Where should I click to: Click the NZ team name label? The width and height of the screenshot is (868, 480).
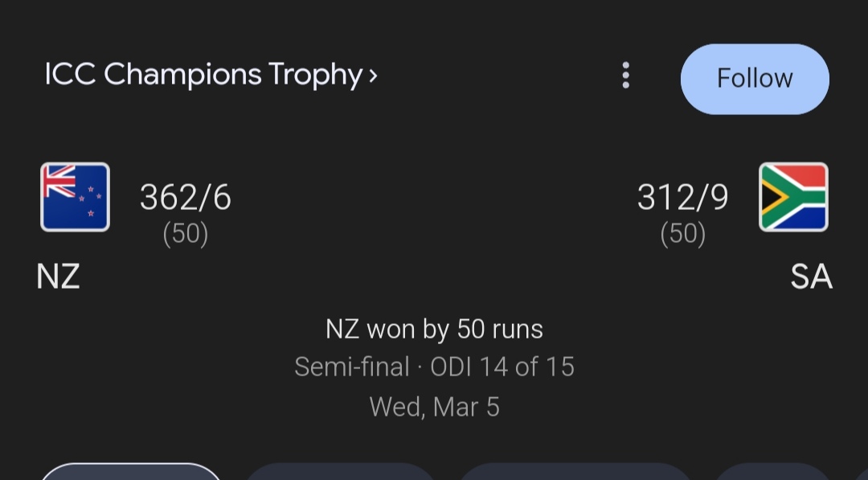pos(58,277)
